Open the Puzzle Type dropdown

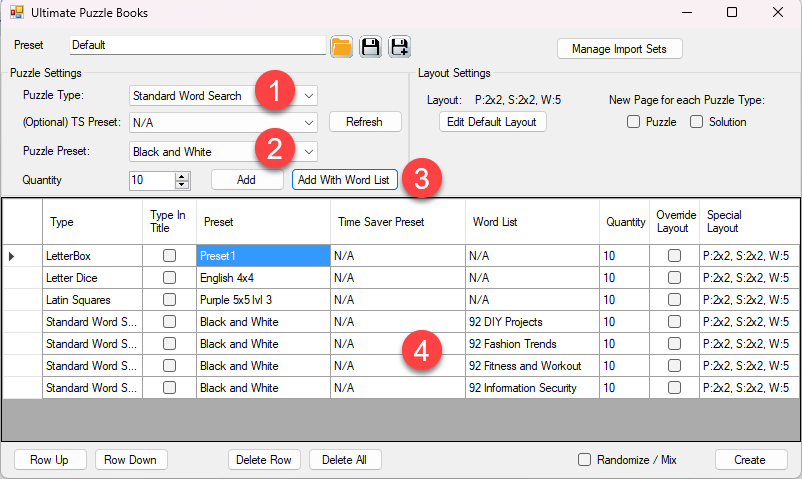click(309, 96)
